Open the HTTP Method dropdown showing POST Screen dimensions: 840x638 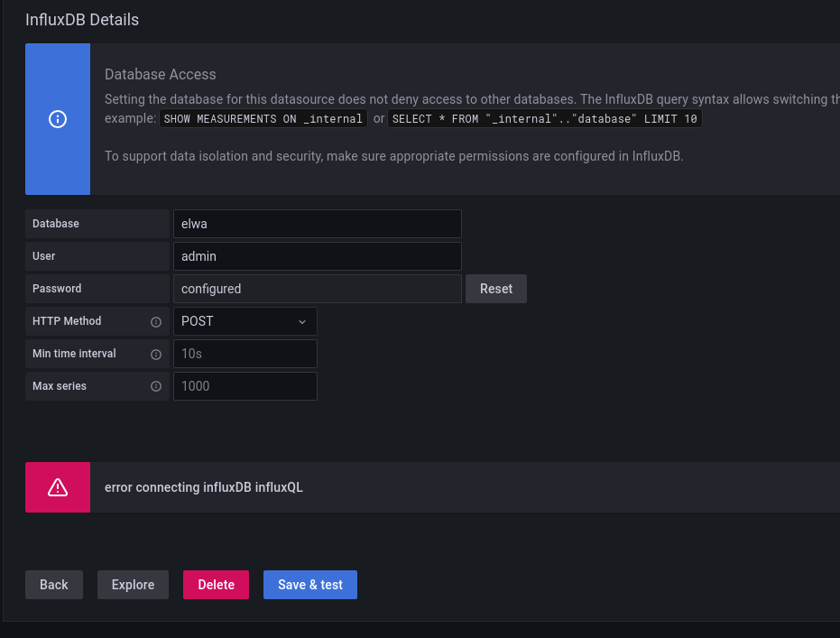(x=245, y=321)
